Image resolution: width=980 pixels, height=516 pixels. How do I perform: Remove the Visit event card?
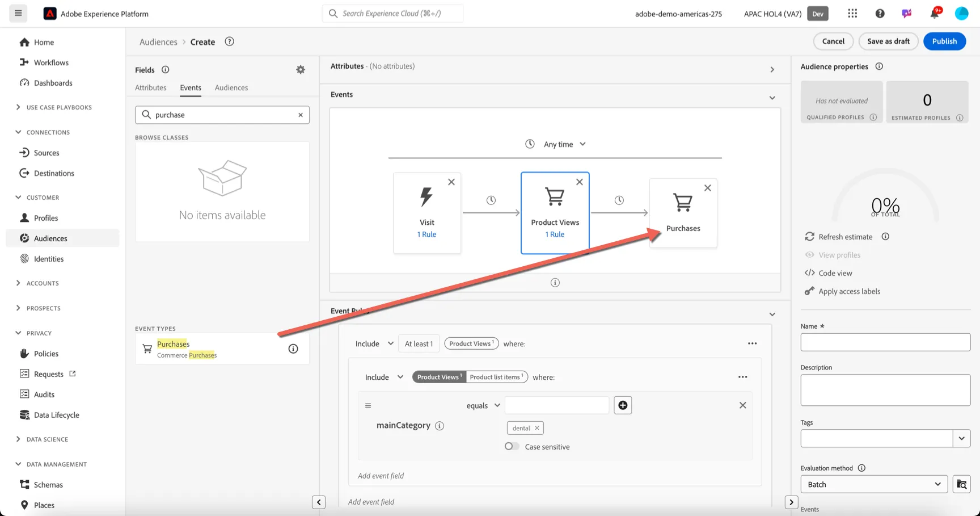coord(451,182)
